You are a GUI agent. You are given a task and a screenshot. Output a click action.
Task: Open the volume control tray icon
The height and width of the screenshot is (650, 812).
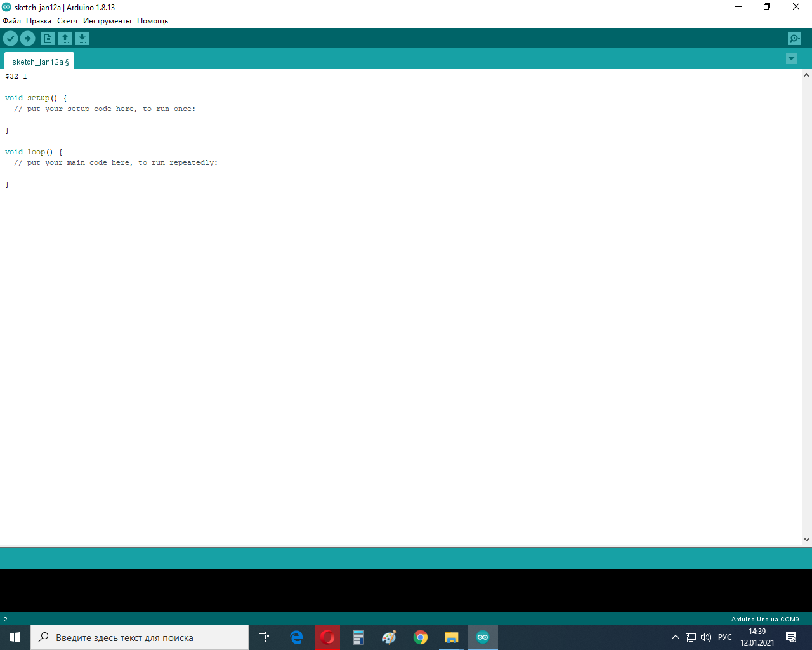(x=706, y=637)
